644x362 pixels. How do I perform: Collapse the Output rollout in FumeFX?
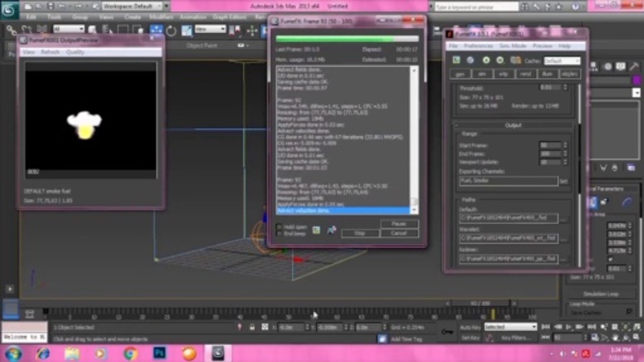(513, 125)
